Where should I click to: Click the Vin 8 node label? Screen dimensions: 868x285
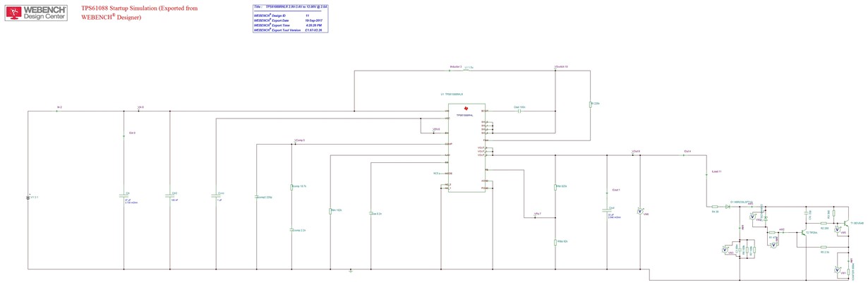click(140, 107)
